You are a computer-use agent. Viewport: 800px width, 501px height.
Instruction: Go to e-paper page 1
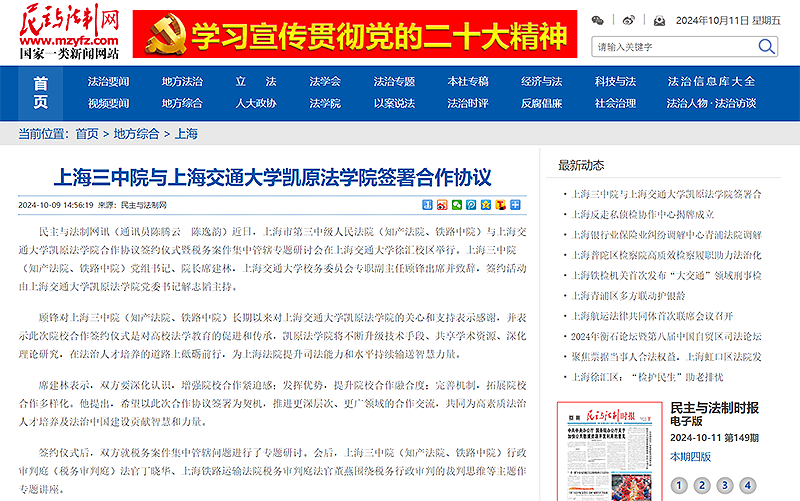tap(679, 485)
